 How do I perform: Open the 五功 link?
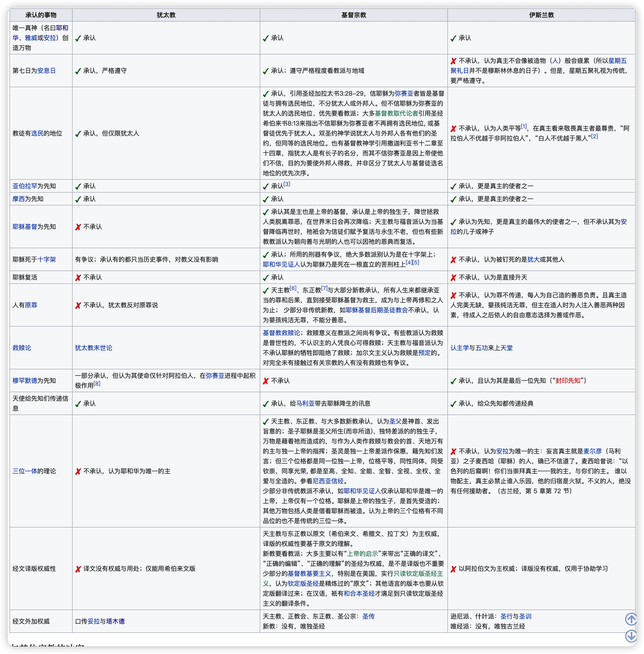[481, 348]
